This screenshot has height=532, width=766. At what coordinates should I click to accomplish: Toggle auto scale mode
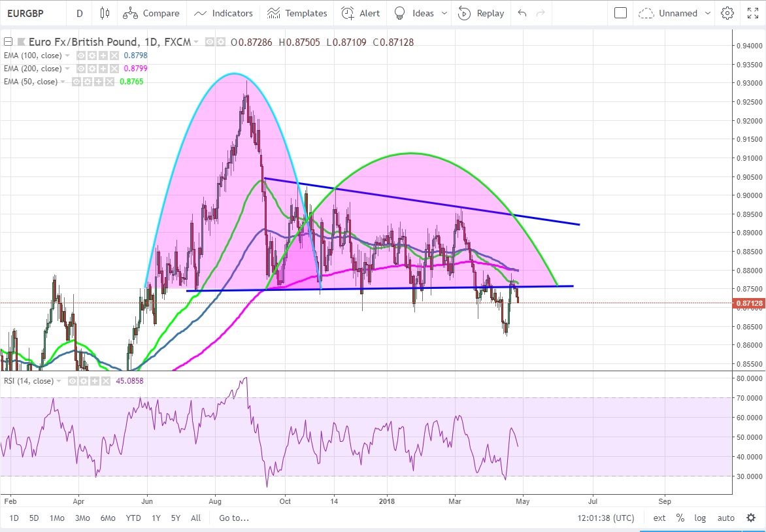click(726, 518)
